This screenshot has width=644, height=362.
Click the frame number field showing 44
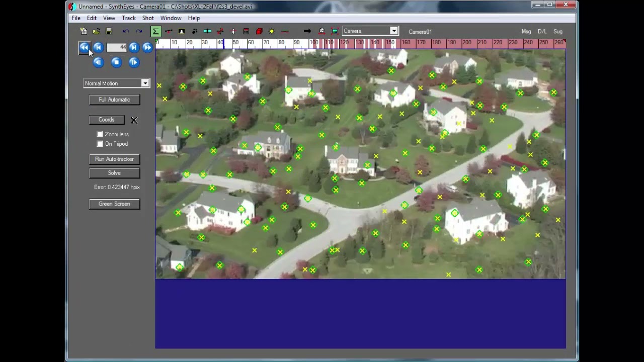point(117,47)
